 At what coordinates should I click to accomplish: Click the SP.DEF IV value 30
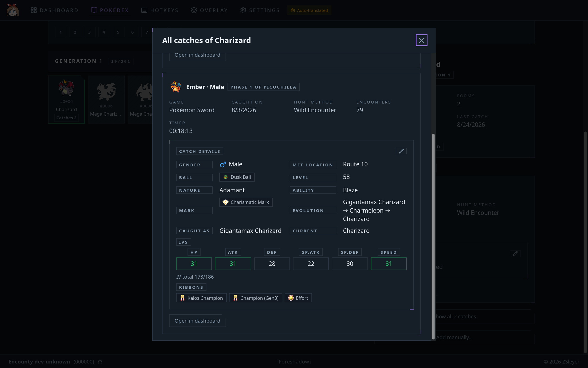pos(350,264)
